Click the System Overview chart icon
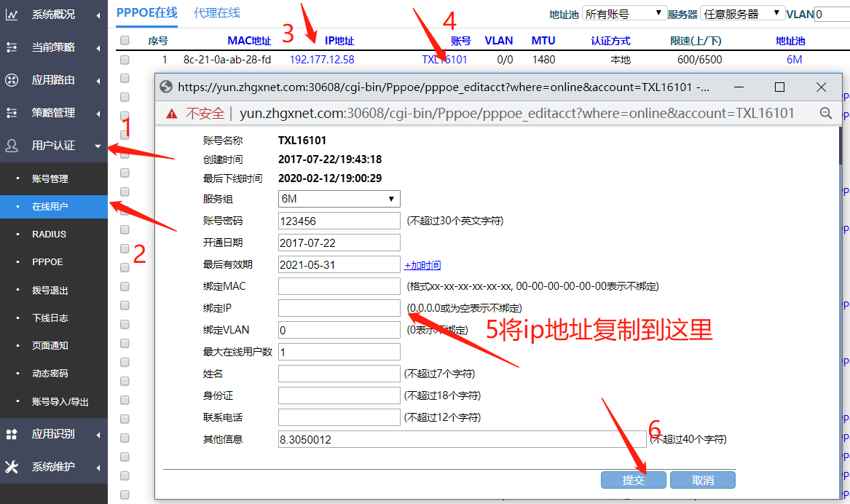 click(x=12, y=15)
